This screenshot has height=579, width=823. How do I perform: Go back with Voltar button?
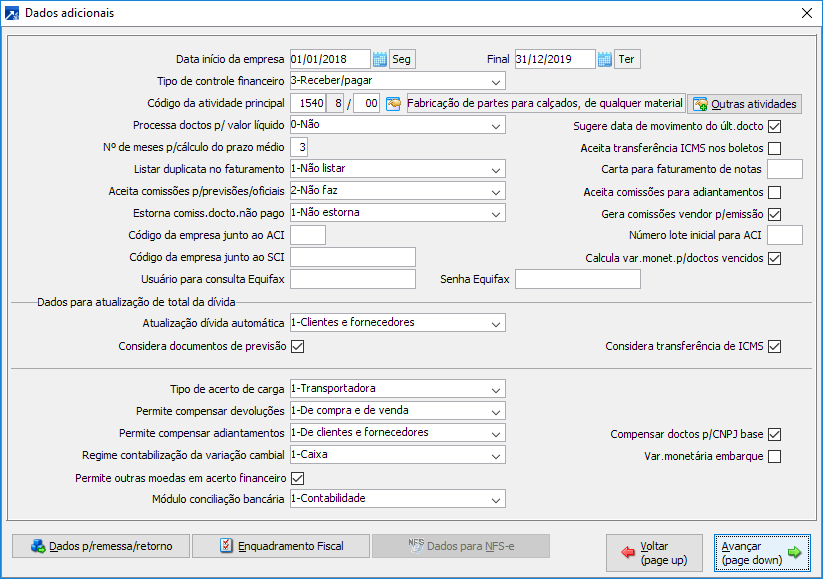654,553
